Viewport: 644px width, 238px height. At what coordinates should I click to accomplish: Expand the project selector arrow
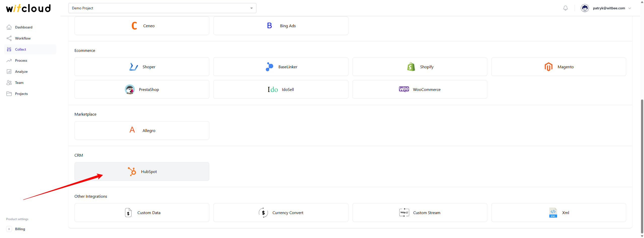(x=251, y=8)
